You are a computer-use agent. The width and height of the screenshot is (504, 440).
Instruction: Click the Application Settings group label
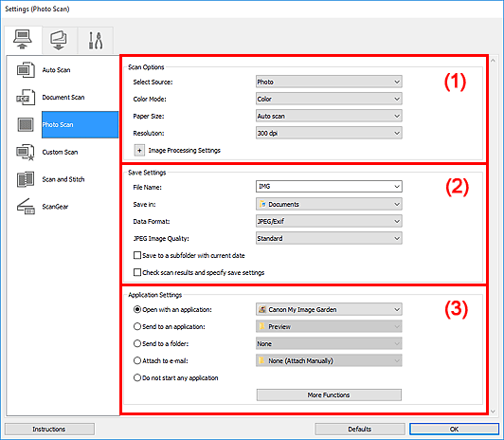[155, 295]
